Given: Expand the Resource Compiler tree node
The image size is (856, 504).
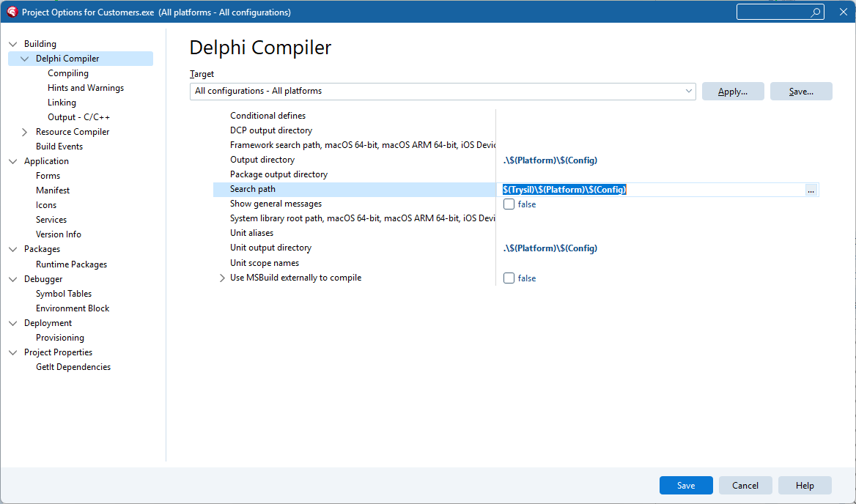Looking at the screenshot, I should [x=25, y=132].
